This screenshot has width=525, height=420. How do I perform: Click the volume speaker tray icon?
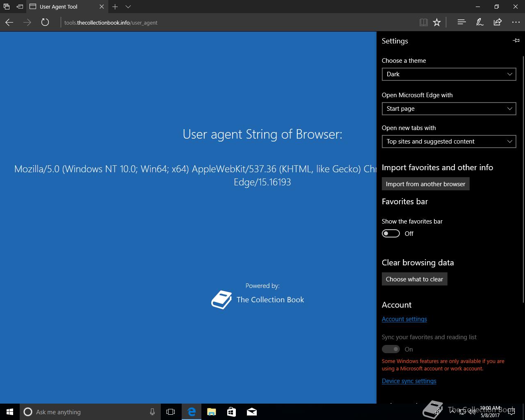click(x=472, y=412)
